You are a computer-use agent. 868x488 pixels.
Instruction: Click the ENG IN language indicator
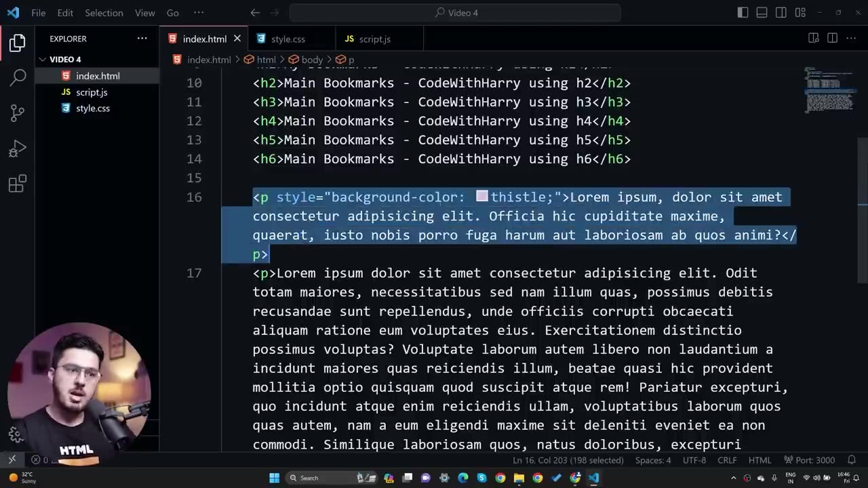tap(791, 478)
